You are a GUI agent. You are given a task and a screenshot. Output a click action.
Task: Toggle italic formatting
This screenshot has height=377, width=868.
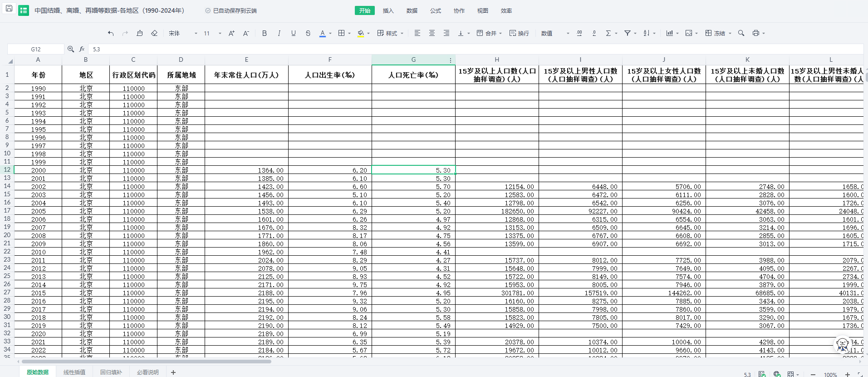[x=279, y=33]
